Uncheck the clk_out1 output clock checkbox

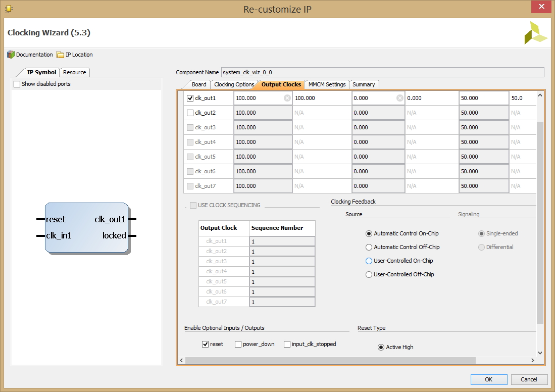pyautogui.click(x=190, y=98)
